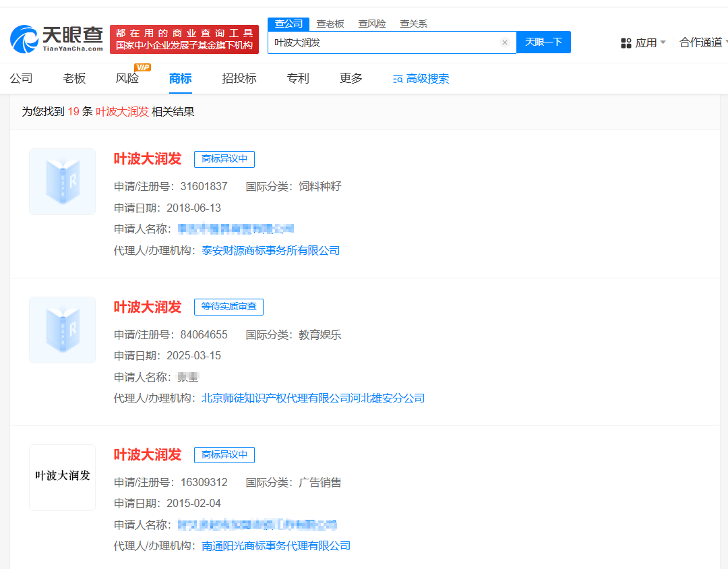Select the 查公司 search tab
728x569 pixels.
click(289, 24)
